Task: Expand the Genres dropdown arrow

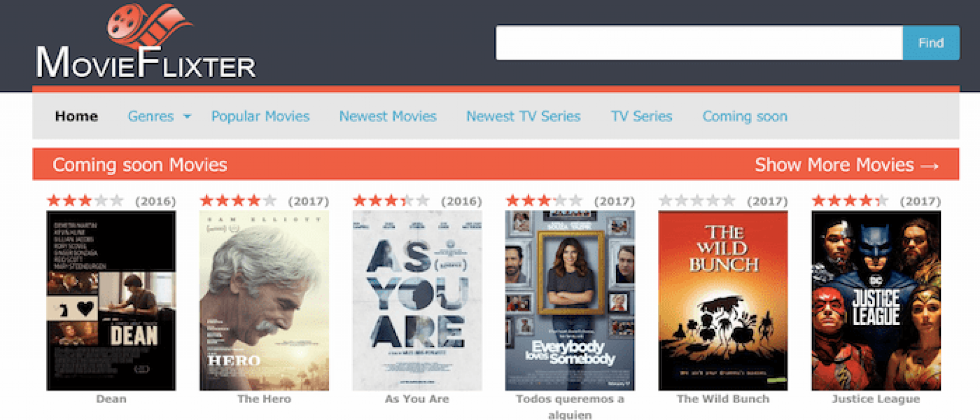Action: coord(187,116)
